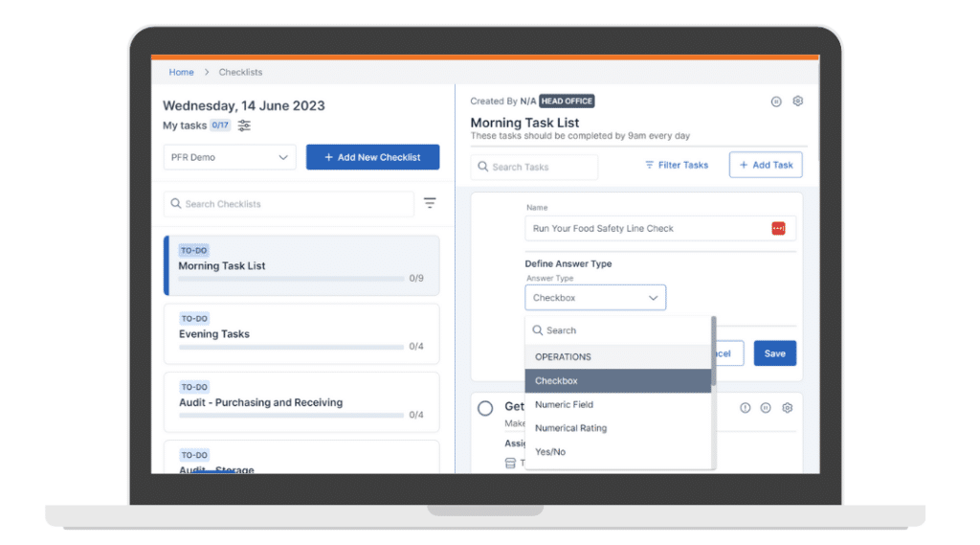Choose Numerical Rating from the list
This screenshot has height=545, width=980.
[570, 428]
